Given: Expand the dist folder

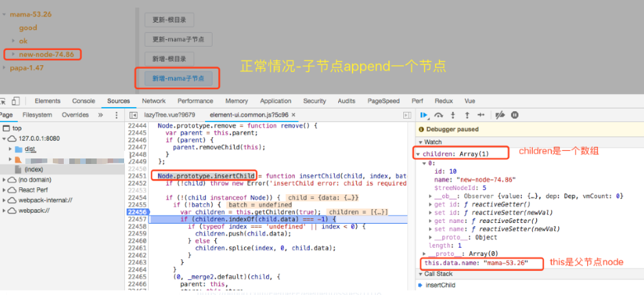Looking at the screenshot, I should (11, 149).
